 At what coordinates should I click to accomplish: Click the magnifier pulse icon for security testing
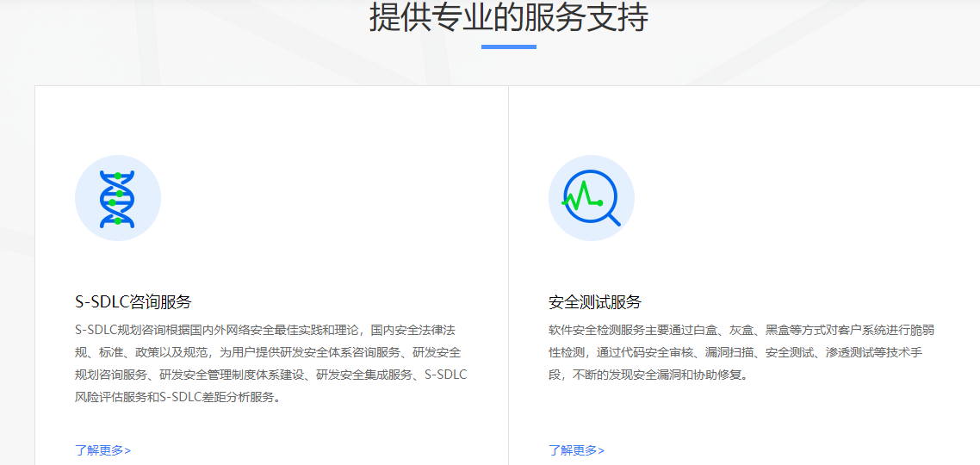coord(592,198)
